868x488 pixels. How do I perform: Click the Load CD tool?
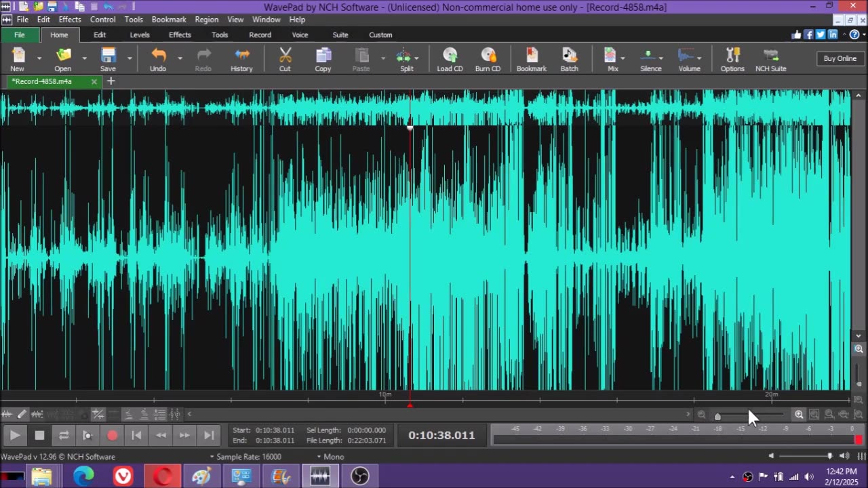(450, 59)
